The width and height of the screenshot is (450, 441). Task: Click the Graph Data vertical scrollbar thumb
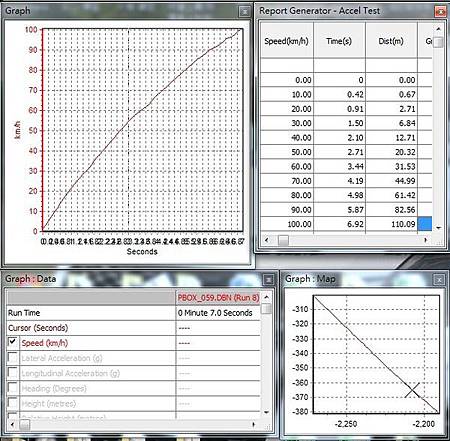tap(266, 309)
